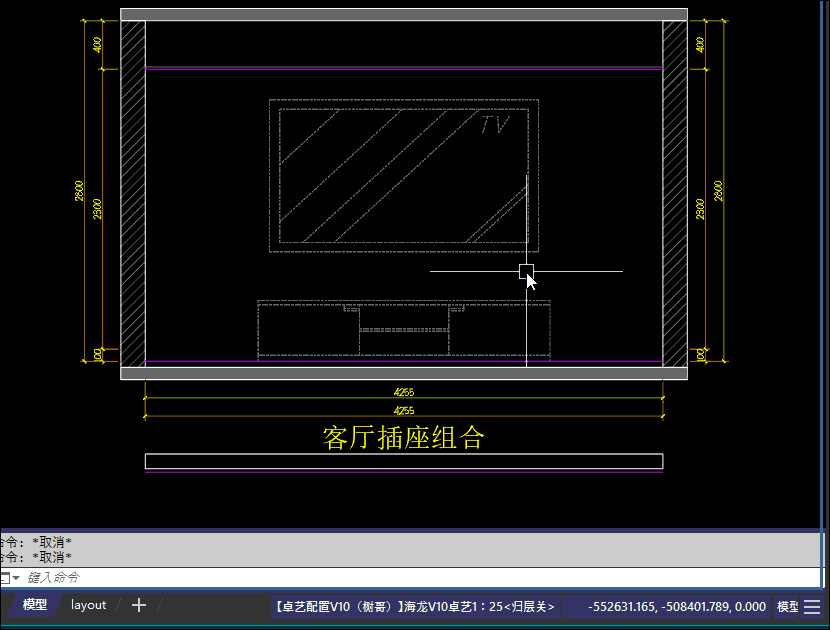
Task: Switch to the 模型 model tab
Action: click(35, 605)
